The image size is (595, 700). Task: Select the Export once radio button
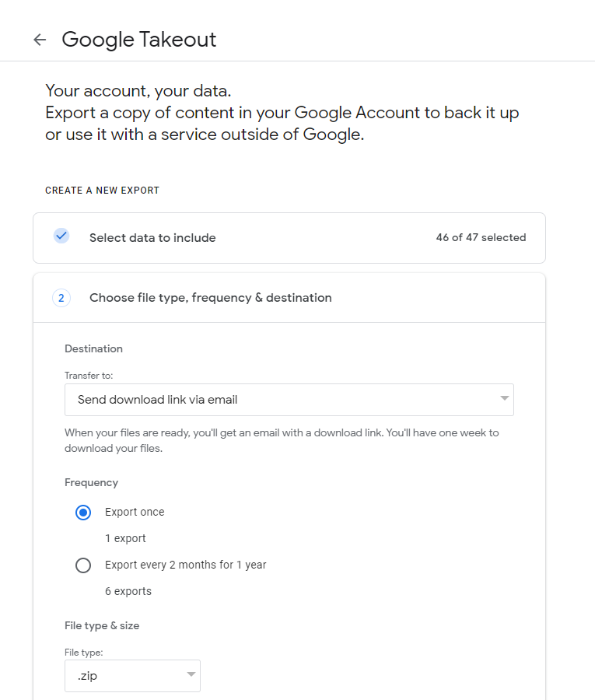83,513
